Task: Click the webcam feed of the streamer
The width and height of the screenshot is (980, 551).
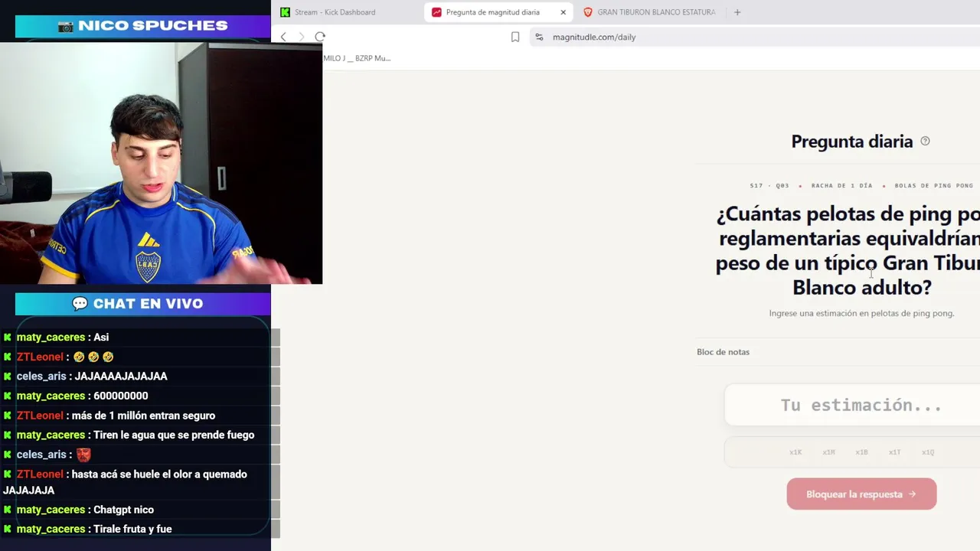Action: [161, 163]
